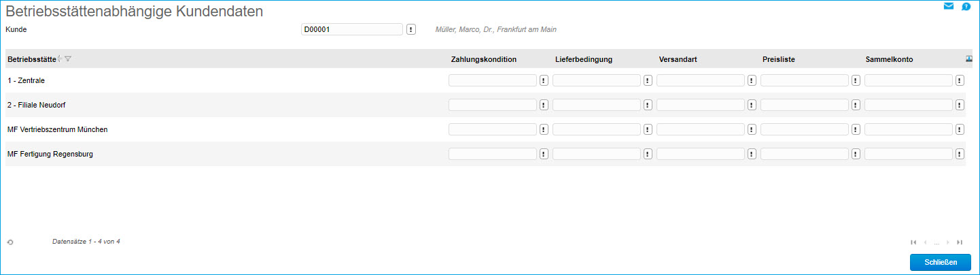This screenshot has height=275, width=980.
Task: Open Lieferbedingung lookup for 2 - Filiale Neudorf
Action: point(648,105)
